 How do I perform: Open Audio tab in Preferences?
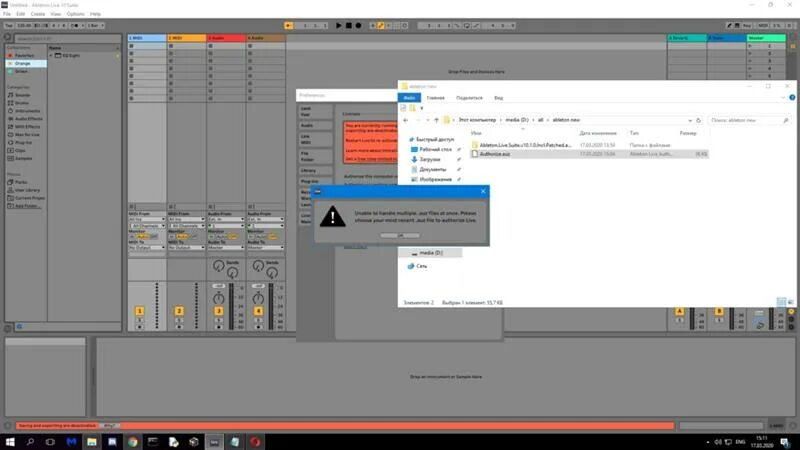(x=316, y=126)
